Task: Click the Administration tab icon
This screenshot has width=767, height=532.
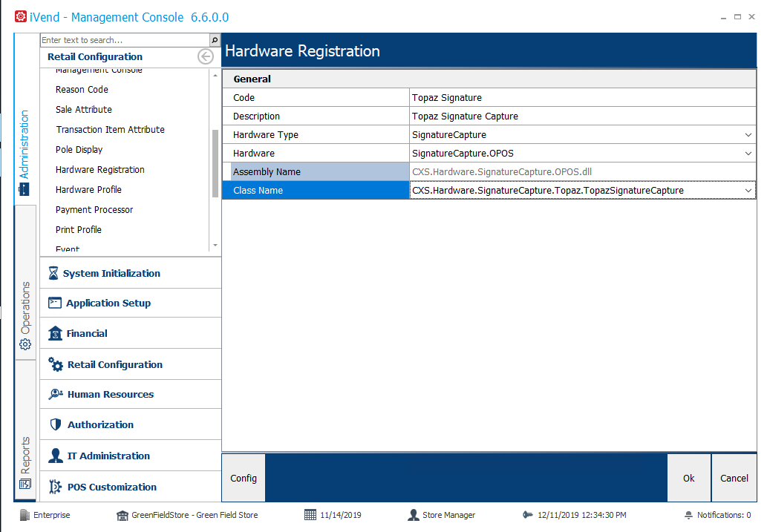Action: pyautogui.click(x=24, y=189)
